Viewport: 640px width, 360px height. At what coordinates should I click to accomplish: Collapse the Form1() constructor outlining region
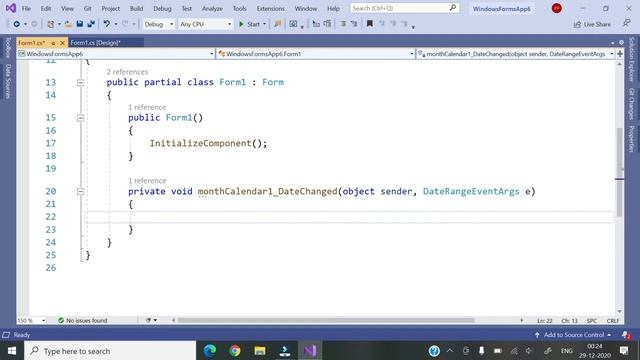[x=80, y=118]
